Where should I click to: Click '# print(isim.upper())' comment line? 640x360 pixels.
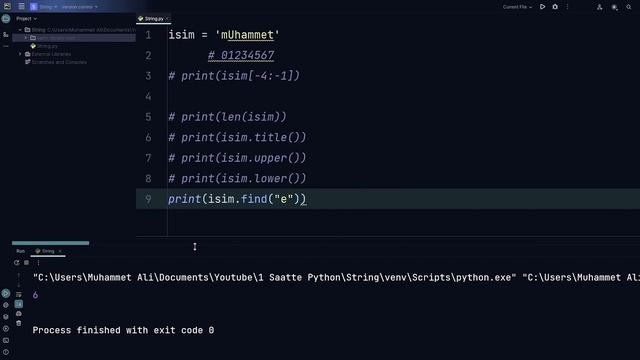tap(237, 158)
